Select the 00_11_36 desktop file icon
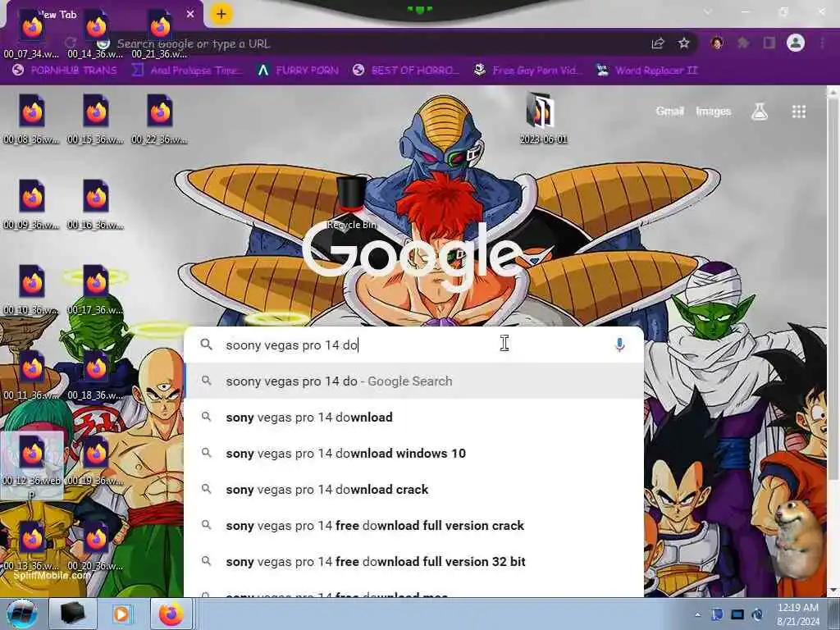 pyautogui.click(x=32, y=374)
